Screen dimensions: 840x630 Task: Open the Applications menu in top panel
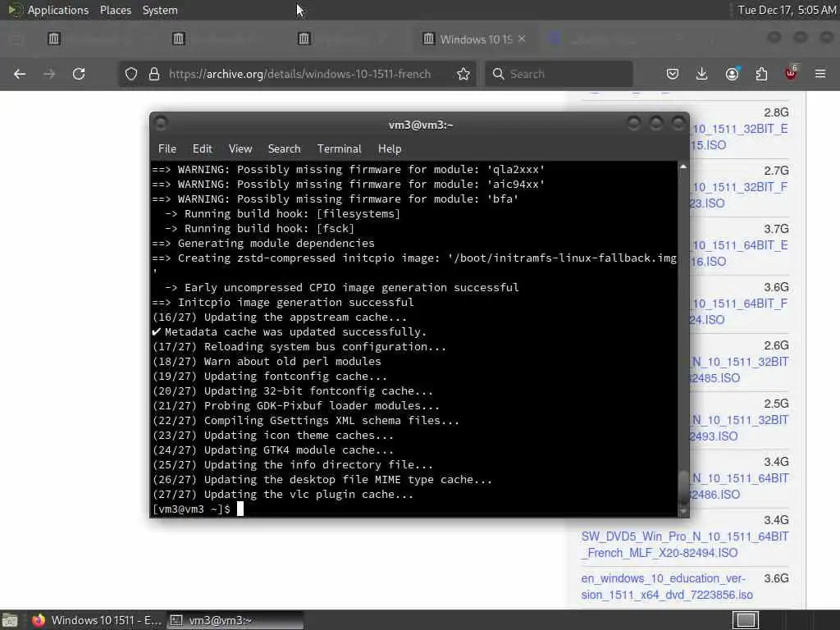coord(58,10)
